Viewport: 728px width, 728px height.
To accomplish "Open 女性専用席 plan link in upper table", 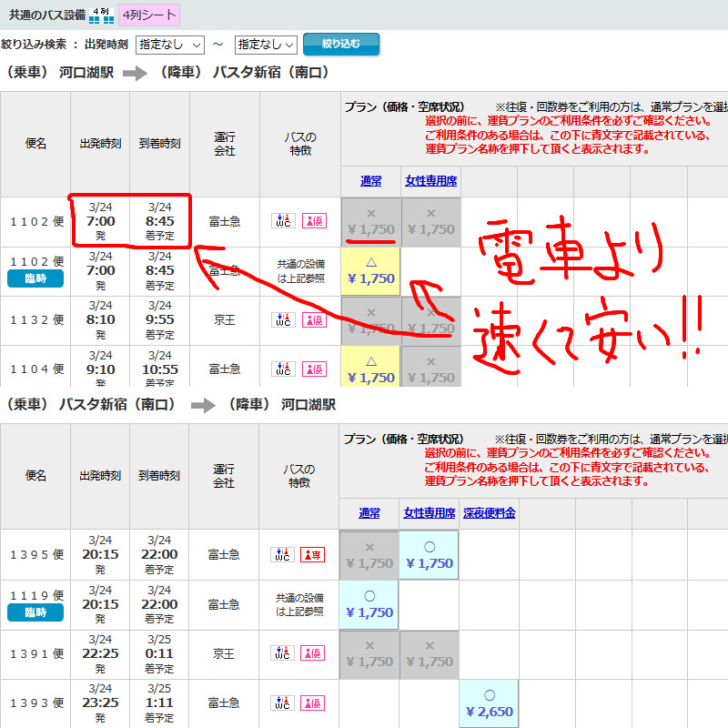I will 430,181.
